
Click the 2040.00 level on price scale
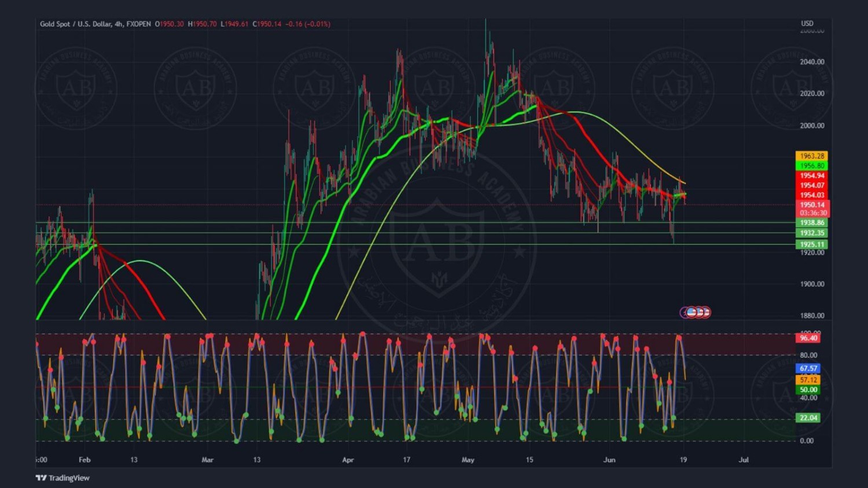812,62
